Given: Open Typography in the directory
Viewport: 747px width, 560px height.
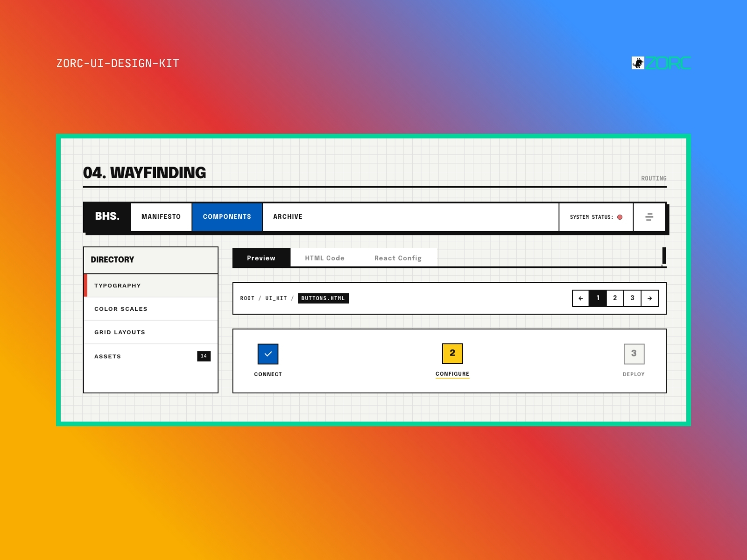Looking at the screenshot, I should click(151, 286).
